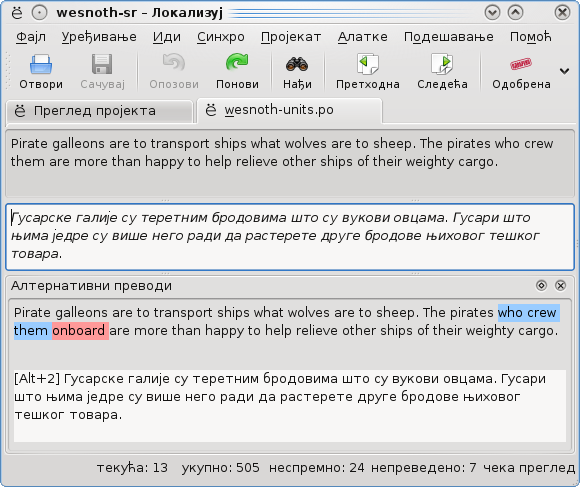The image size is (580, 487).
Task: Open the Алатке menu
Action: tap(362, 37)
